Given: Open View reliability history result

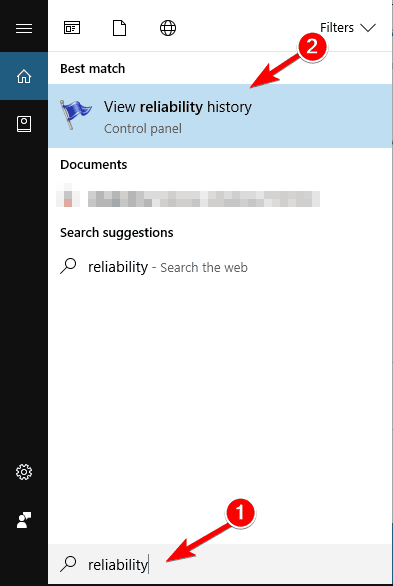Looking at the screenshot, I should tap(220, 116).
